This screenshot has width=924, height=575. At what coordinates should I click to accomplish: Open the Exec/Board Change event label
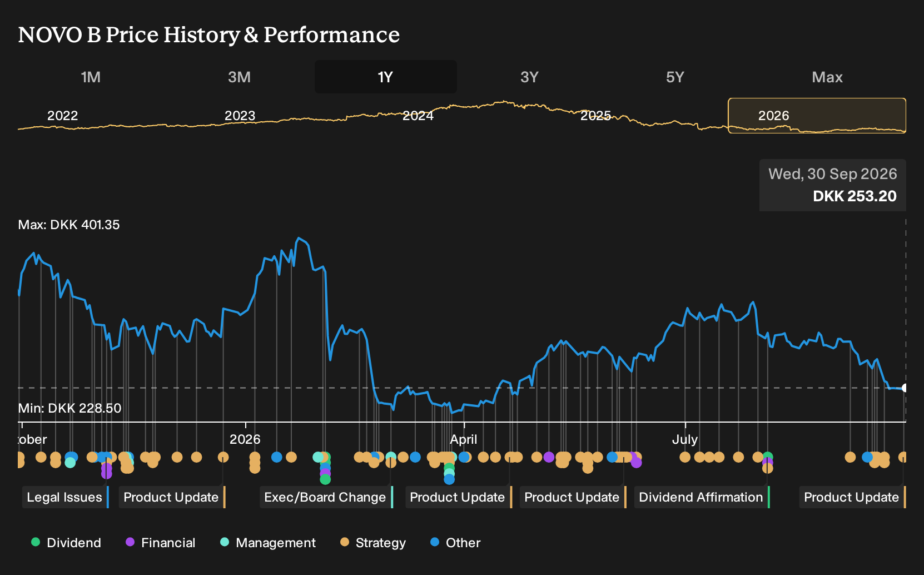326,497
